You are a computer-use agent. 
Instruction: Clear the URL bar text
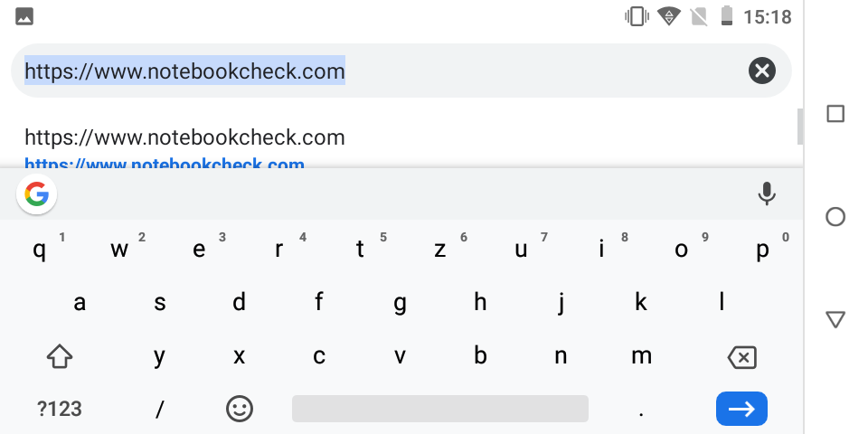click(x=762, y=70)
